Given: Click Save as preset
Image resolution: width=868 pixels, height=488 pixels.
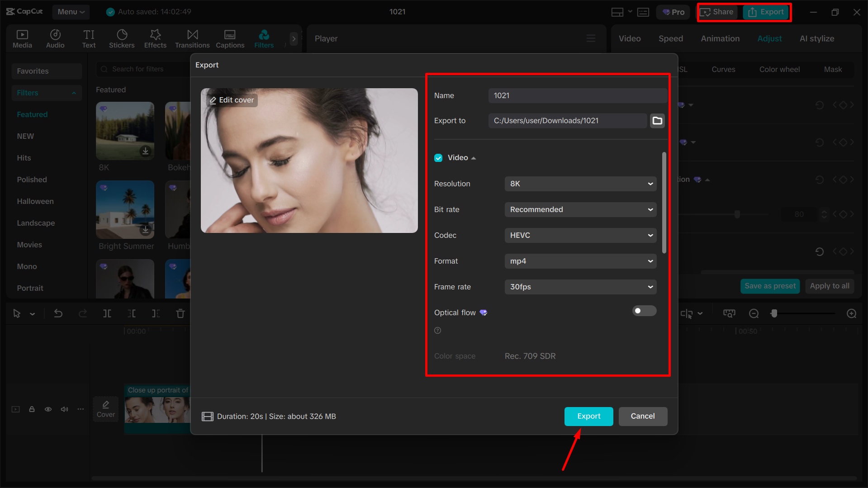Looking at the screenshot, I should point(770,286).
